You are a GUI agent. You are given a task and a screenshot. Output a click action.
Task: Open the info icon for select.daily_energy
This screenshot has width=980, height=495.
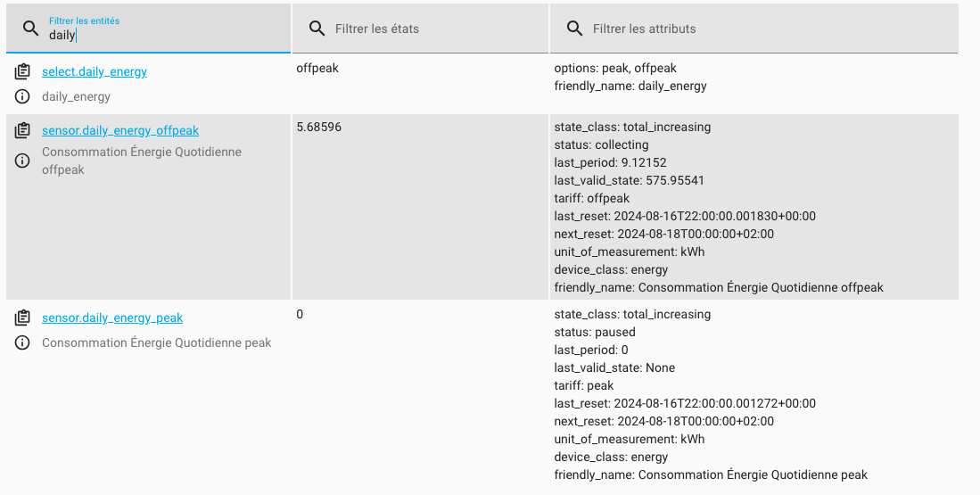click(23, 96)
